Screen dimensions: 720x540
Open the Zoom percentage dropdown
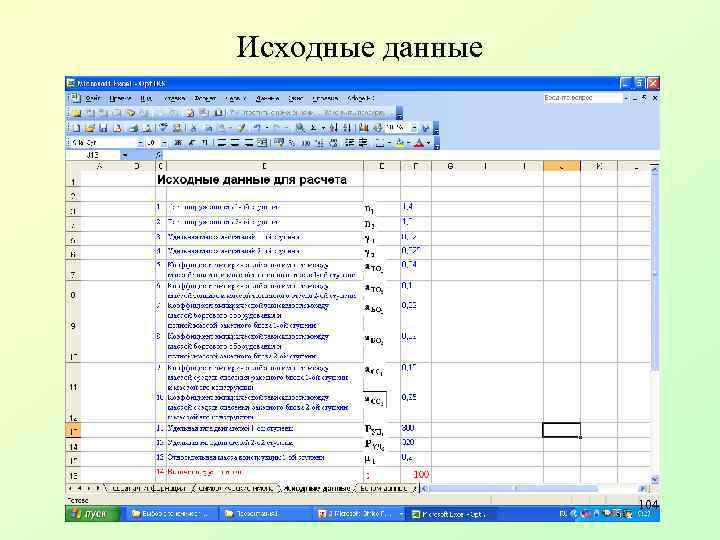pos(414,128)
